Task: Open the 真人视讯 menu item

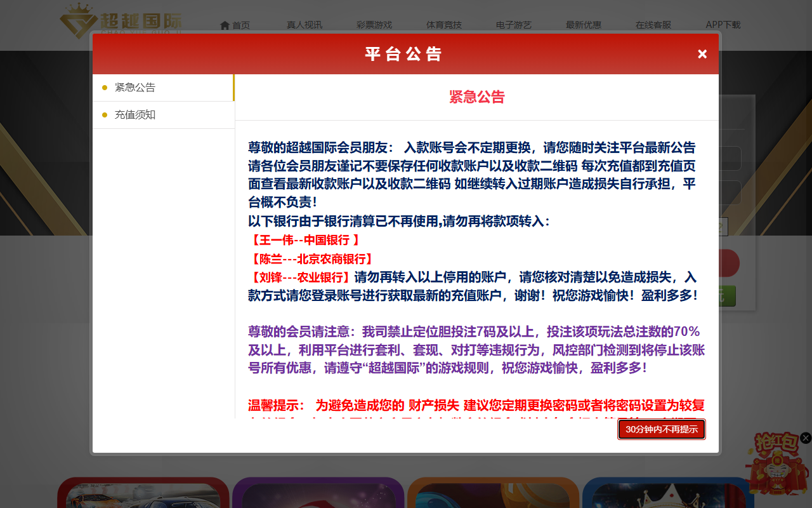Action: (x=304, y=25)
